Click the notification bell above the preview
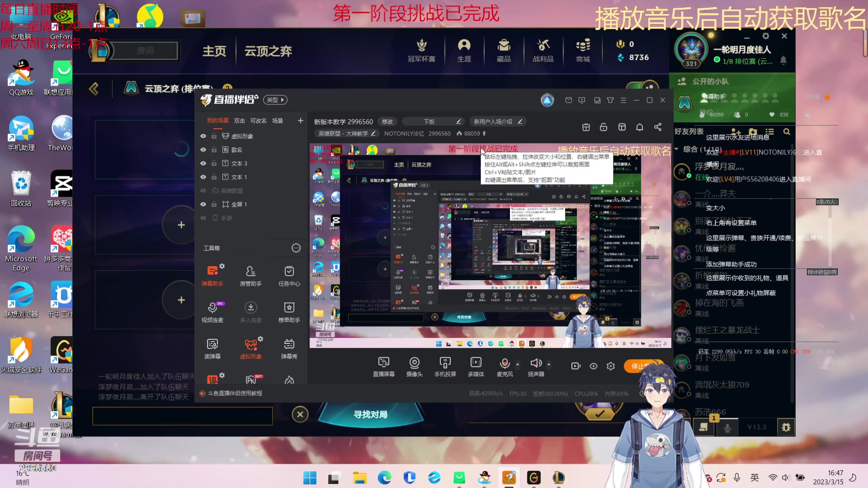This screenshot has width=868, height=488. coord(640,127)
